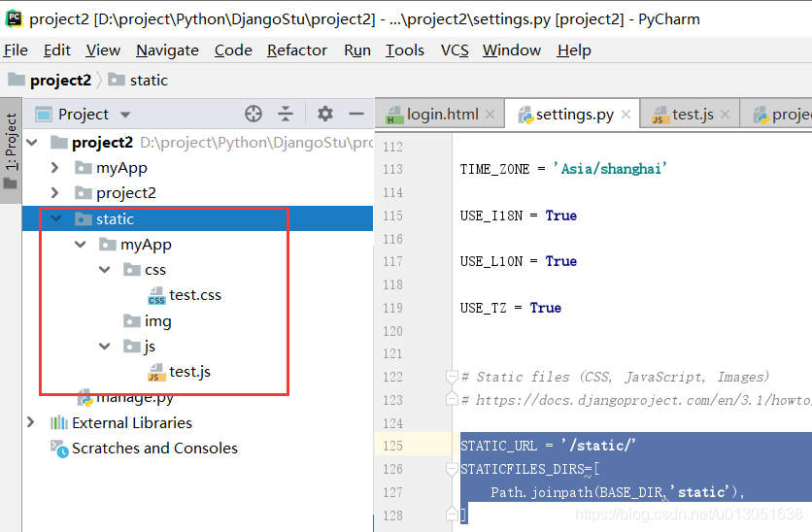Click the img folder icon
Image resolution: width=812 pixels, height=532 pixels.
(132, 321)
